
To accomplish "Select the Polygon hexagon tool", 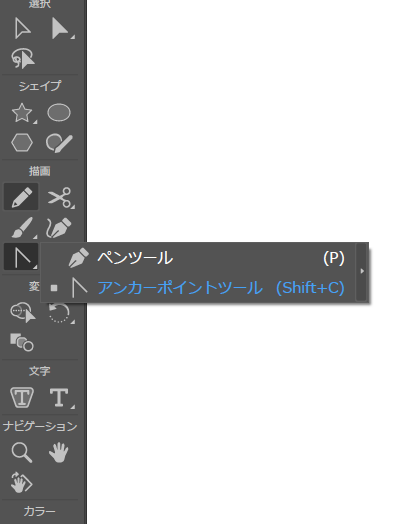I will point(22,143).
